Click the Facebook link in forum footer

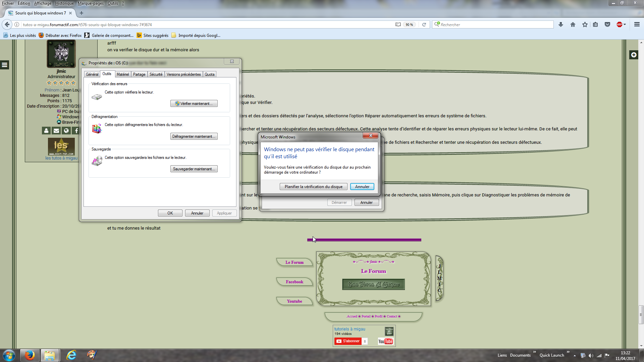click(x=294, y=282)
